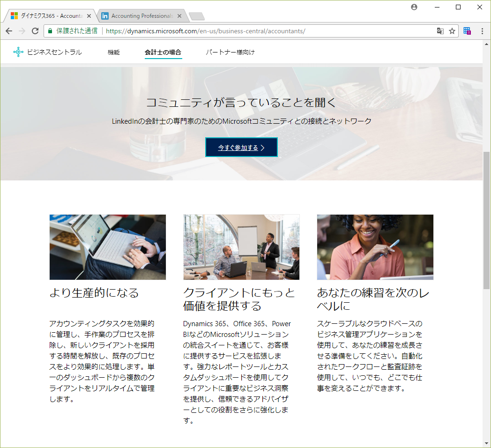This screenshot has height=448, width=491.
Task: Maximize the Chrome window
Action: [x=458, y=7]
